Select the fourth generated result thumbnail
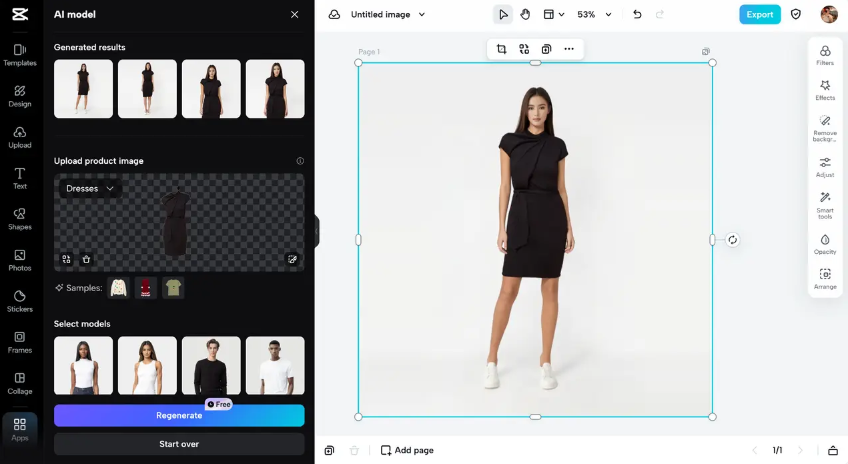Image resolution: width=848 pixels, height=464 pixels. (x=275, y=89)
